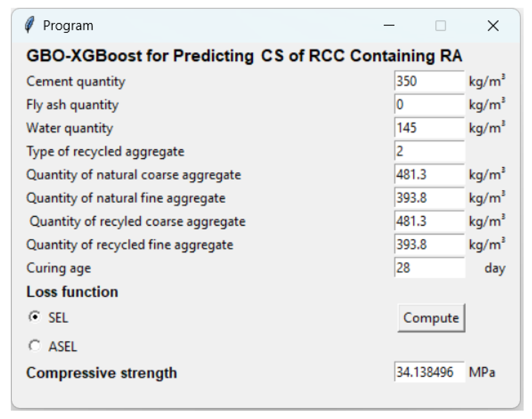Click the natural coarse aggregate quantity field
This screenshot has width=532, height=419.
click(x=429, y=174)
